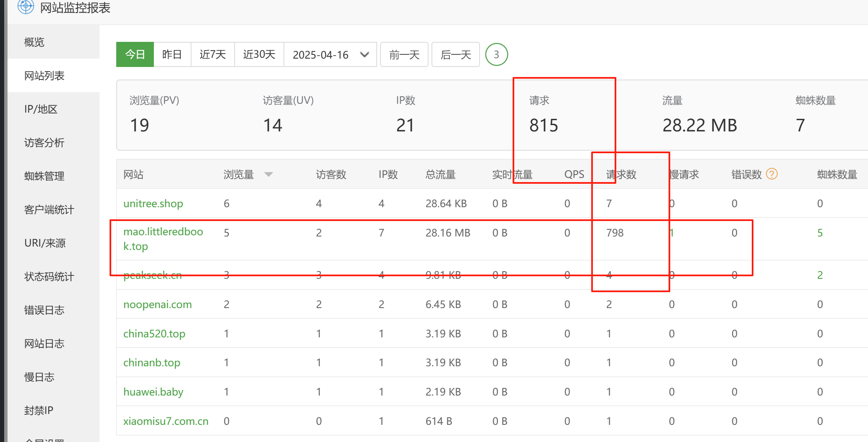Switch to the Yesterday (昨日) filter

172,55
